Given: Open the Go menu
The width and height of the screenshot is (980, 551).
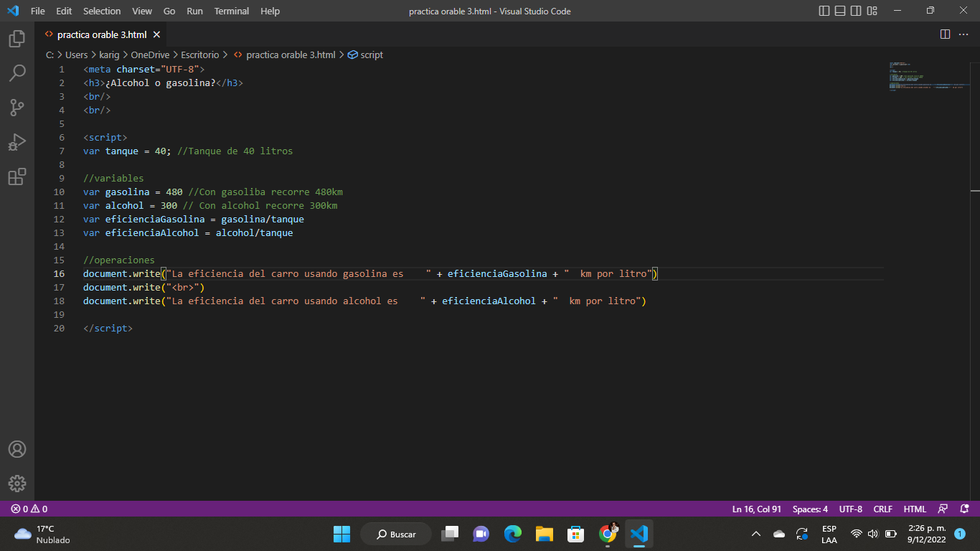Looking at the screenshot, I should point(169,11).
